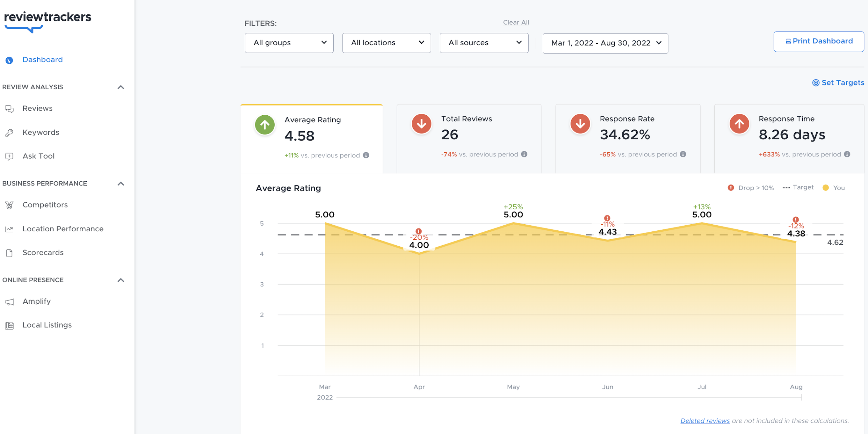
Task: Click the Print Dashboard button
Action: (818, 41)
